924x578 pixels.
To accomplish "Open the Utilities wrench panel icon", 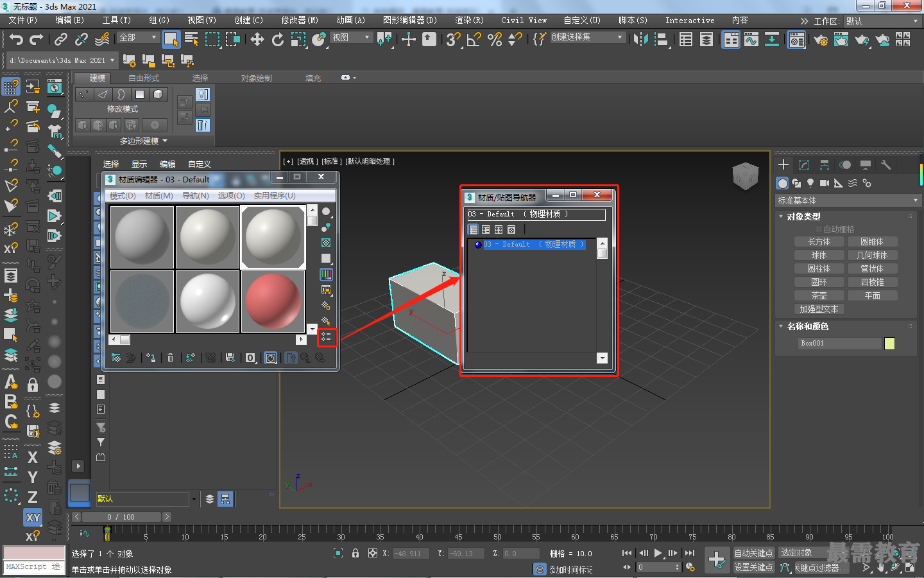I will click(886, 165).
